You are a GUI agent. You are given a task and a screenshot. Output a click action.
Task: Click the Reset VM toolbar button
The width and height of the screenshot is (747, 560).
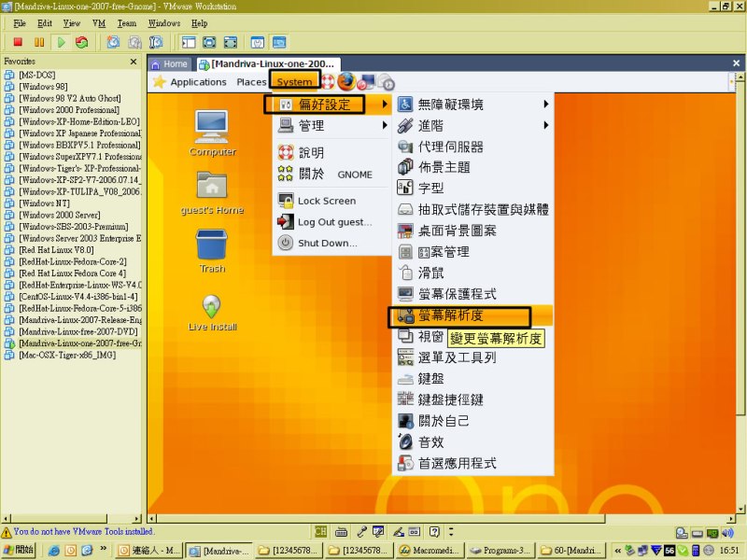click(x=82, y=42)
